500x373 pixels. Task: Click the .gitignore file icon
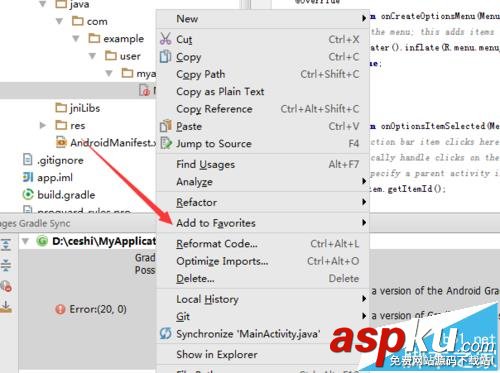pyautogui.click(x=28, y=160)
